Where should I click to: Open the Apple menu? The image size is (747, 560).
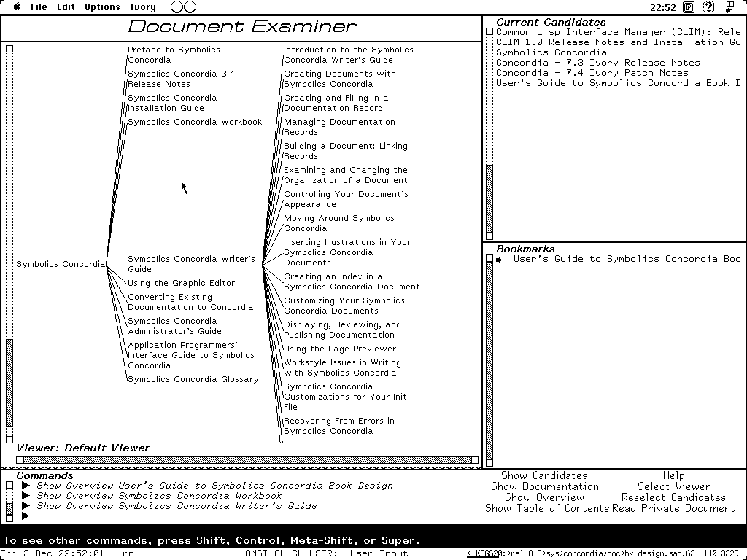click(18, 7)
